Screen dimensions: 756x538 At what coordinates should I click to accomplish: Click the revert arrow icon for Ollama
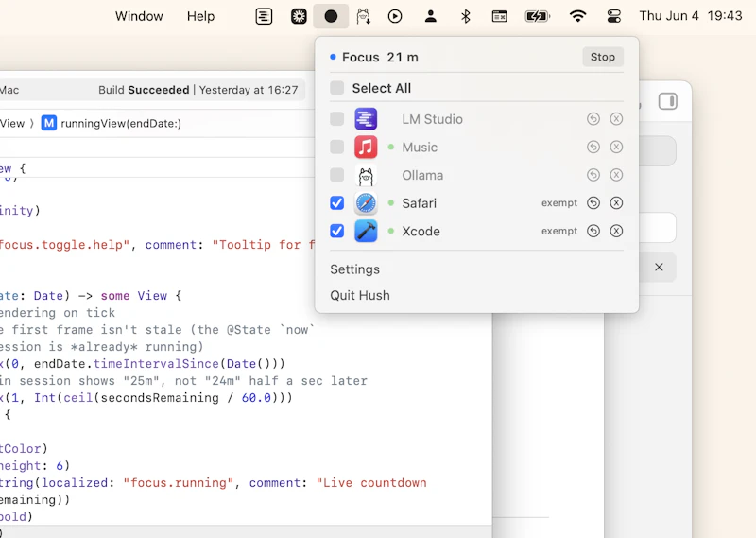coord(593,175)
